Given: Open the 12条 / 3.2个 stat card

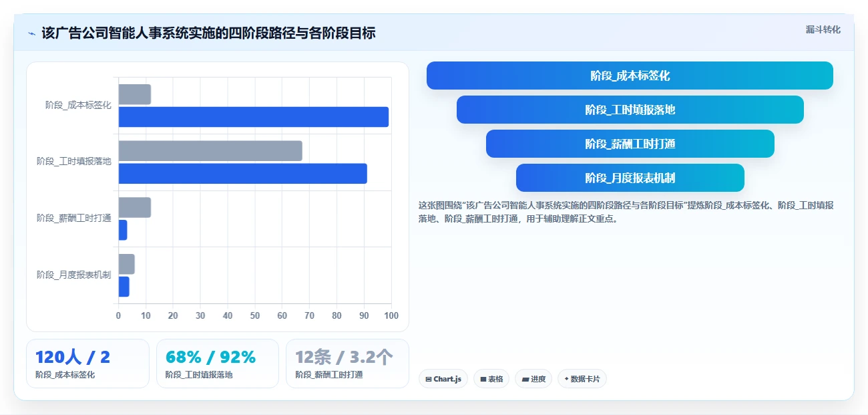Looking at the screenshot, I should [347, 364].
